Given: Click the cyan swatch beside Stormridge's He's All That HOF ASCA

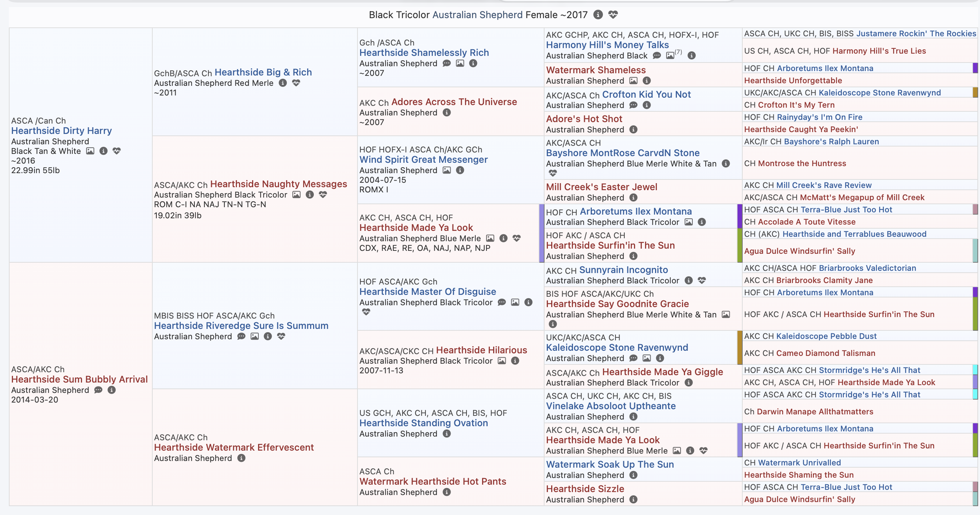Looking at the screenshot, I should [x=975, y=370].
